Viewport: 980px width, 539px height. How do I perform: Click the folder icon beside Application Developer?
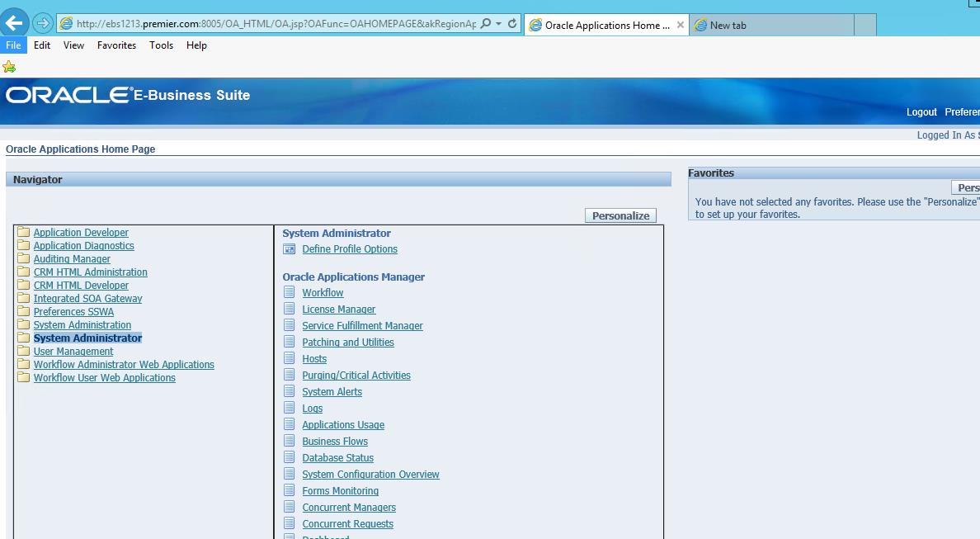[23, 232]
